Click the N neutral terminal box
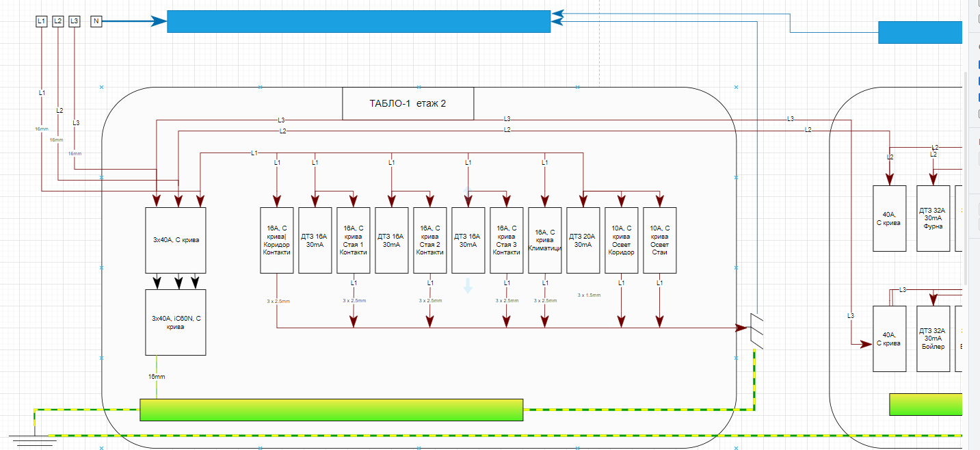Image resolution: width=980 pixels, height=450 pixels. (96, 21)
